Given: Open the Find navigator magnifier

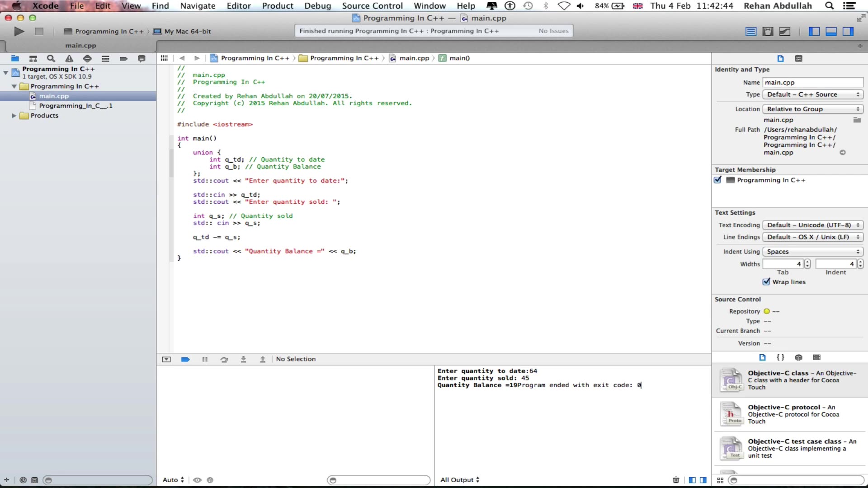Looking at the screenshot, I should pos(51,58).
